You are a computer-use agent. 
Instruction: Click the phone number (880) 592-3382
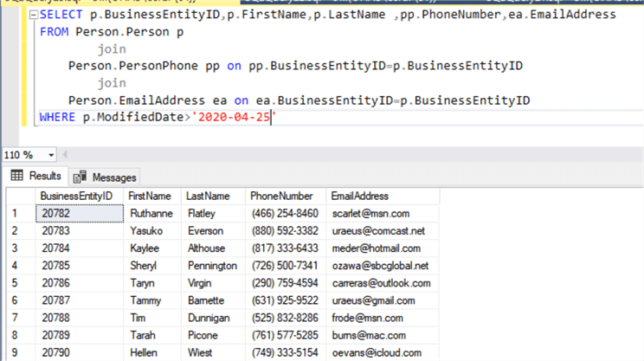284,230
